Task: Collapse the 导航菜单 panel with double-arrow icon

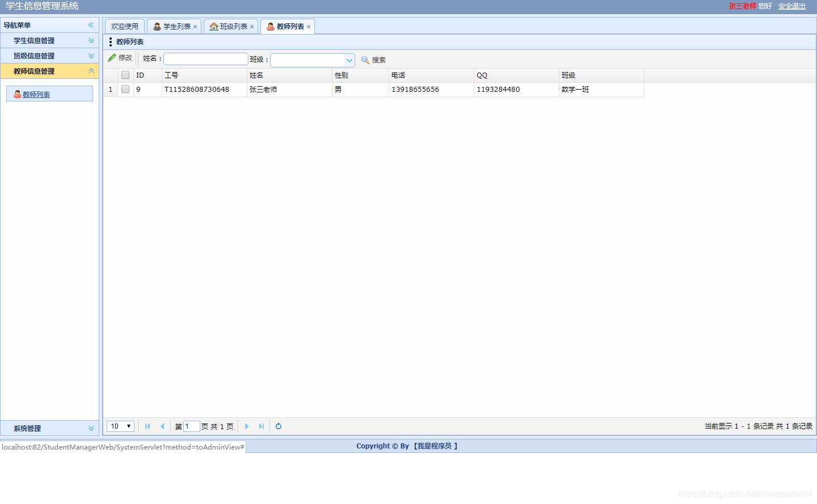Action: coord(91,25)
